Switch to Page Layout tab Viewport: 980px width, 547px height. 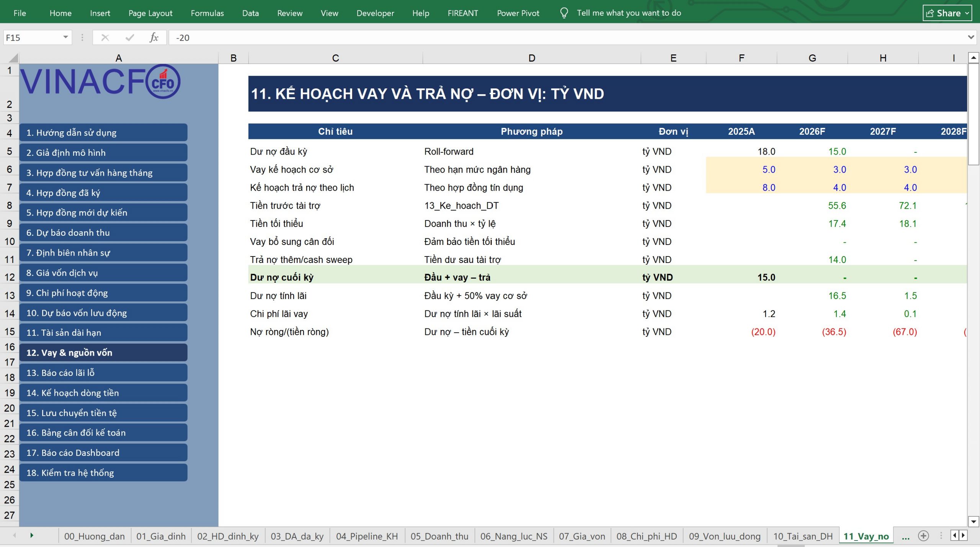pyautogui.click(x=150, y=13)
